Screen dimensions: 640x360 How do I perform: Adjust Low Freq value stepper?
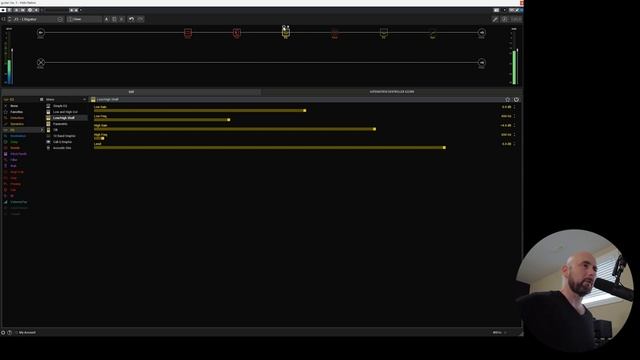tap(514, 116)
